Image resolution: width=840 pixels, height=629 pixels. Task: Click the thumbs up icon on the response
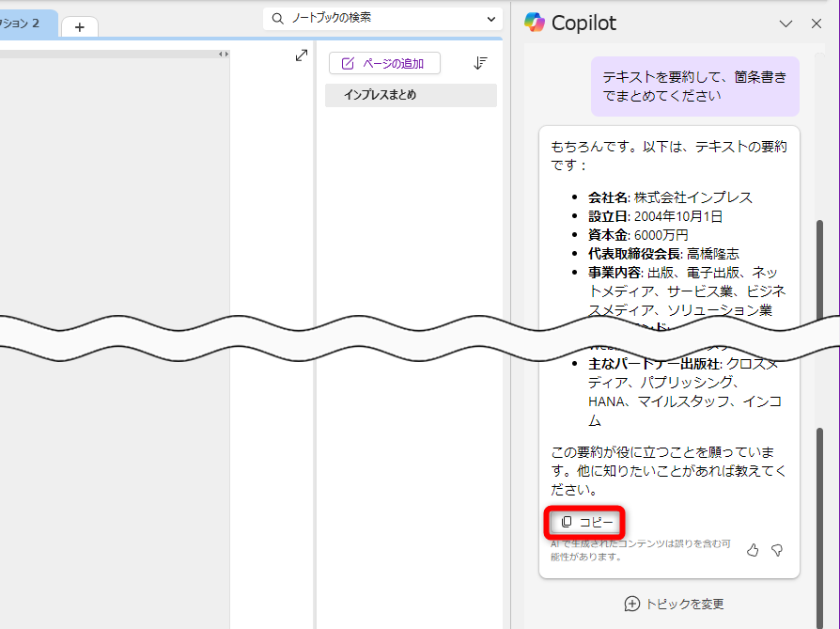pos(753,550)
